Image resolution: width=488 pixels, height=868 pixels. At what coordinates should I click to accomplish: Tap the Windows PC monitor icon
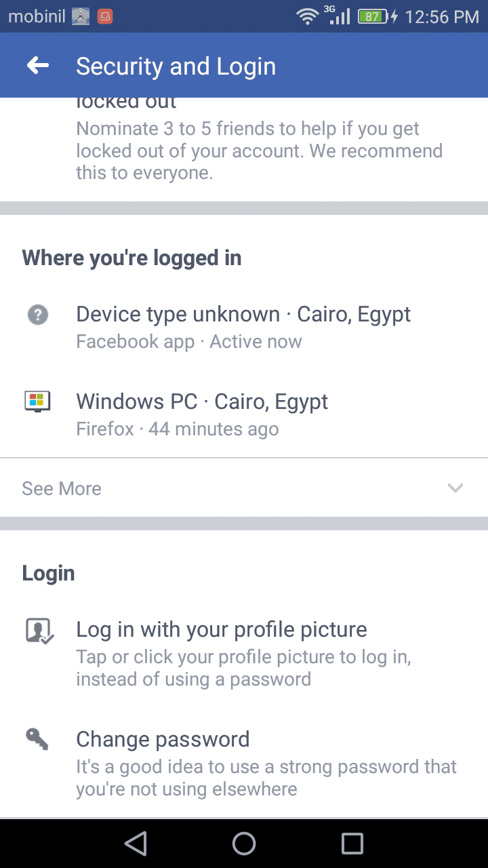[x=38, y=401]
